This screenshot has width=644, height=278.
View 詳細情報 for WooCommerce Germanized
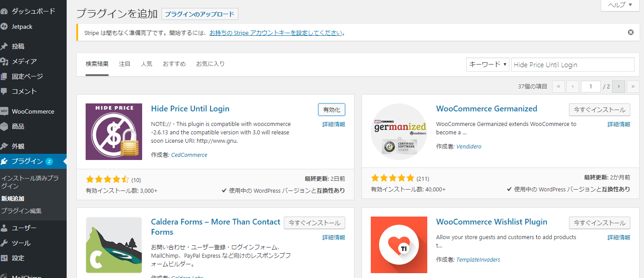tap(619, 124)
